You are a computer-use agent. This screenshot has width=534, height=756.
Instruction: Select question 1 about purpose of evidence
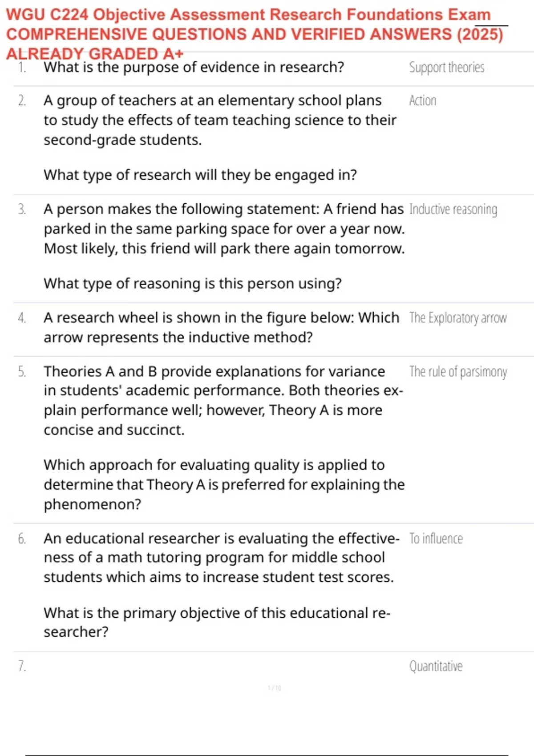coord(194,68)
